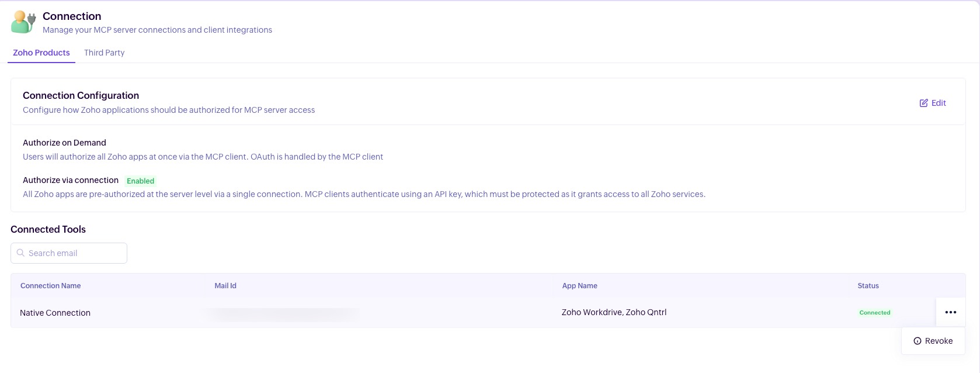Click the Status column header

click(x=868, y=286)
